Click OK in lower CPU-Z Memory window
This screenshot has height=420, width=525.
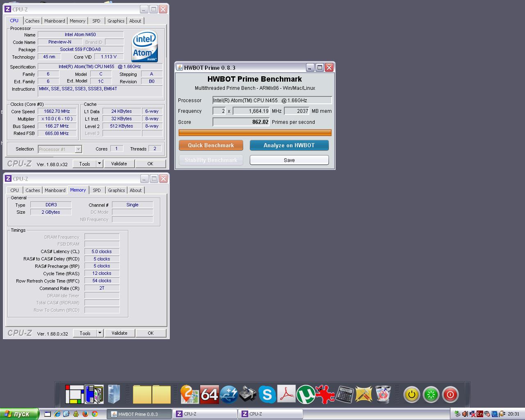click(x=151, y=333)
